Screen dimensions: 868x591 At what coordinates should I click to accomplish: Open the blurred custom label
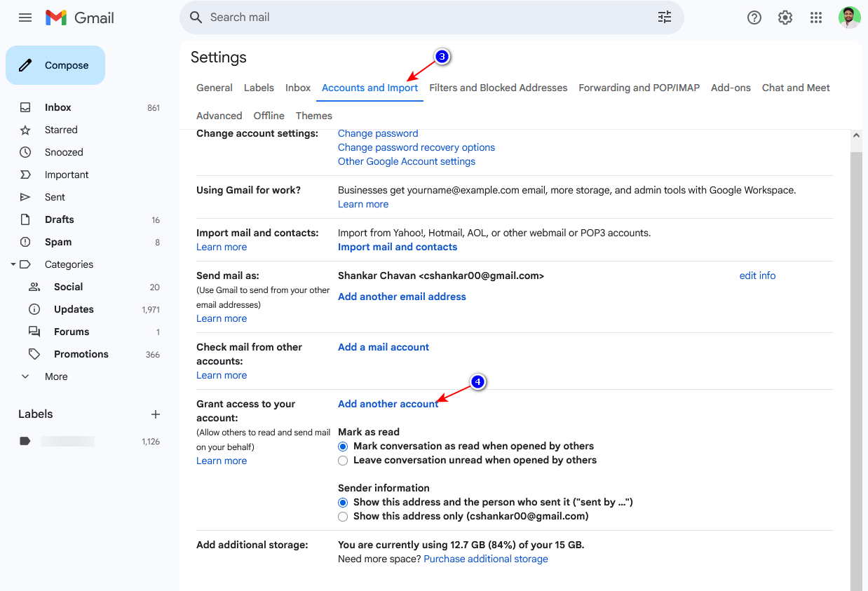click(x=67, y=441)
